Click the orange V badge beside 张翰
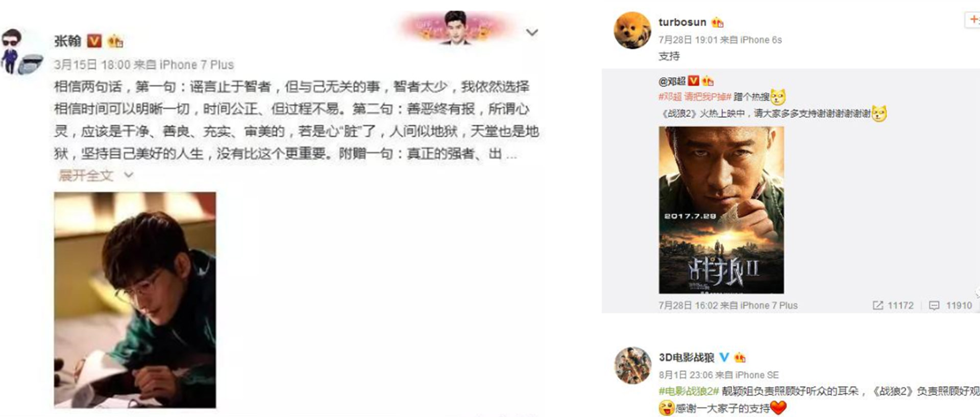 pos(94,41)
